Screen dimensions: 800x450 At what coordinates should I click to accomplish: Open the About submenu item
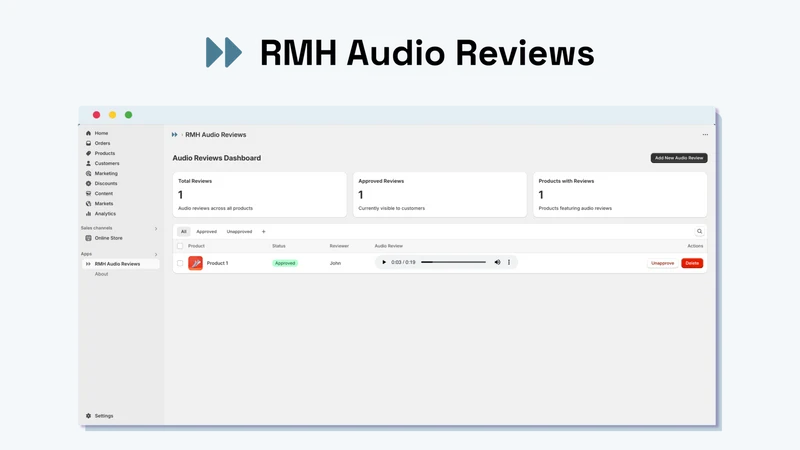(x=102, y=274)
